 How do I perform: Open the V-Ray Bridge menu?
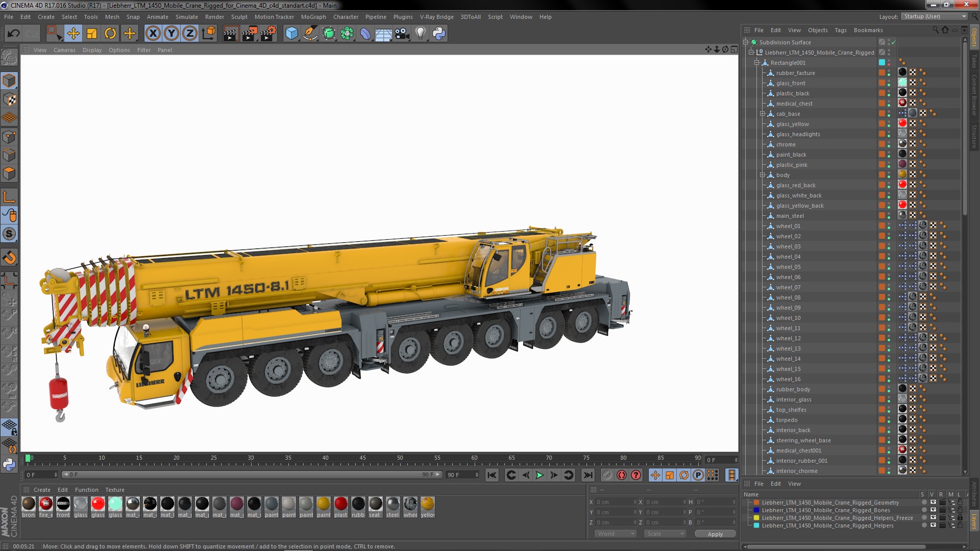click(437, 17)
